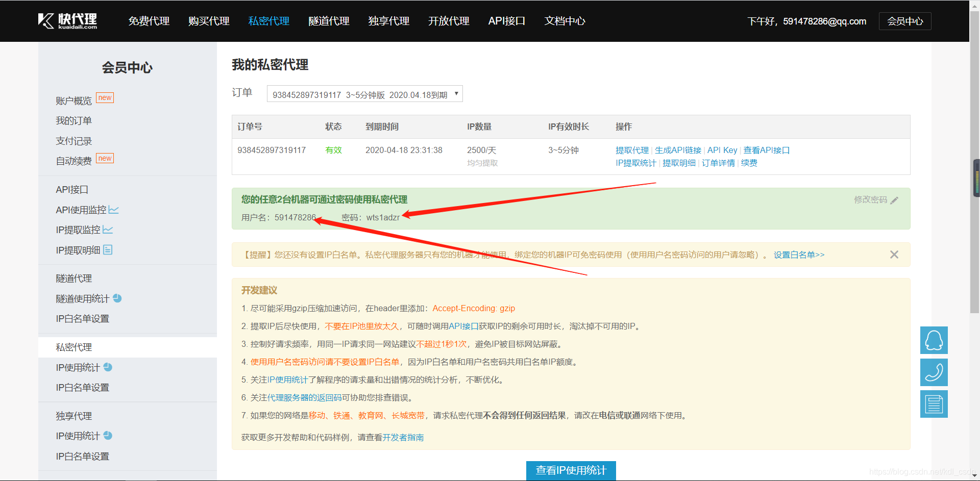The height and width of the screenshot is (481, 980).
Task: Open 文档中心 in top navigation
Action: coord(565,21)
